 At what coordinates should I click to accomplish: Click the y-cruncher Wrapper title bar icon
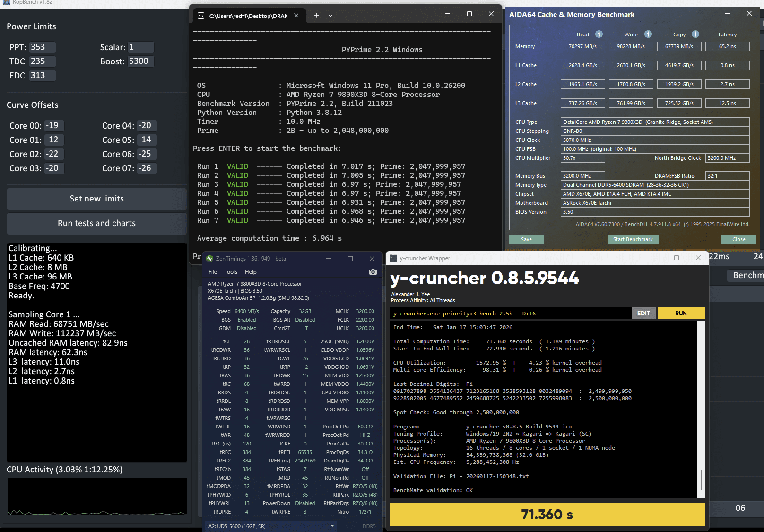pos(393,258)
